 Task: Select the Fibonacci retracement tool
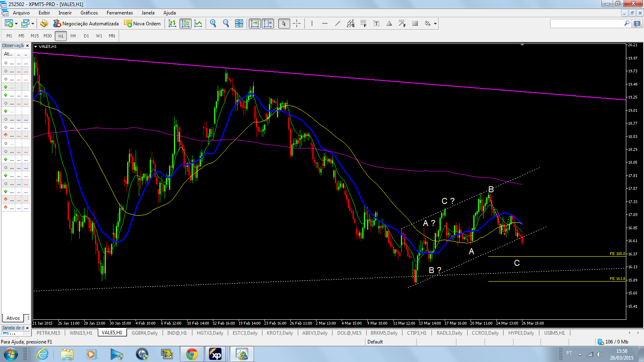(363, 23)
